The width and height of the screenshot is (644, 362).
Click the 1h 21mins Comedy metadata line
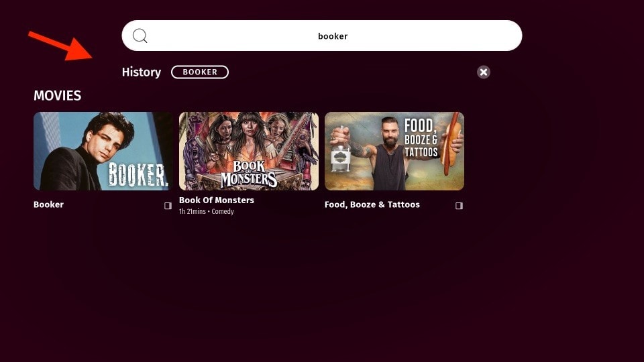pos(206,211)
